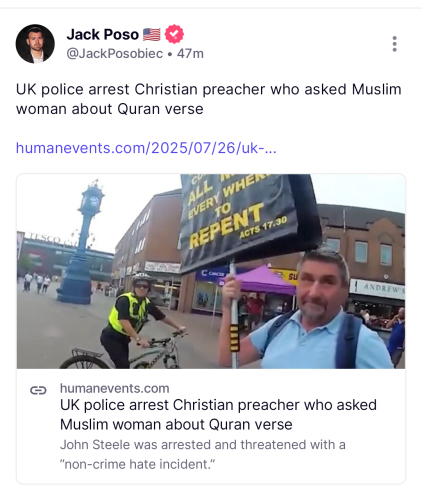Open the three-dot post options menu
Screen dimensions: 422x500
pyautogui.click(x=394, y=44)
